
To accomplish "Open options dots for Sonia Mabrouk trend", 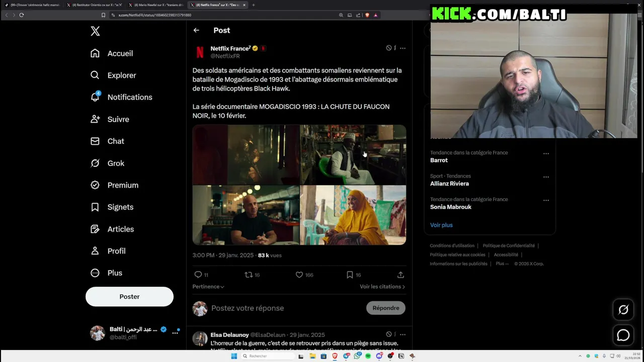I will [x=546, y=201].
